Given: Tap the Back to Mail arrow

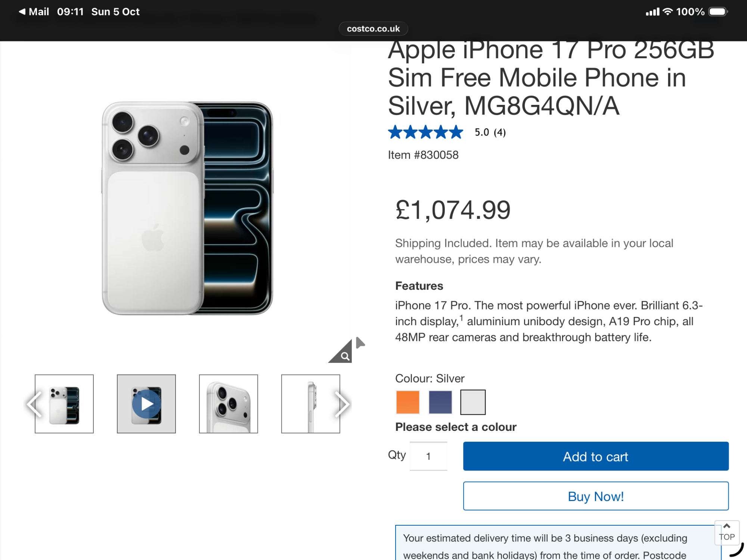Looking at the screenshot, I should point(22,12).
